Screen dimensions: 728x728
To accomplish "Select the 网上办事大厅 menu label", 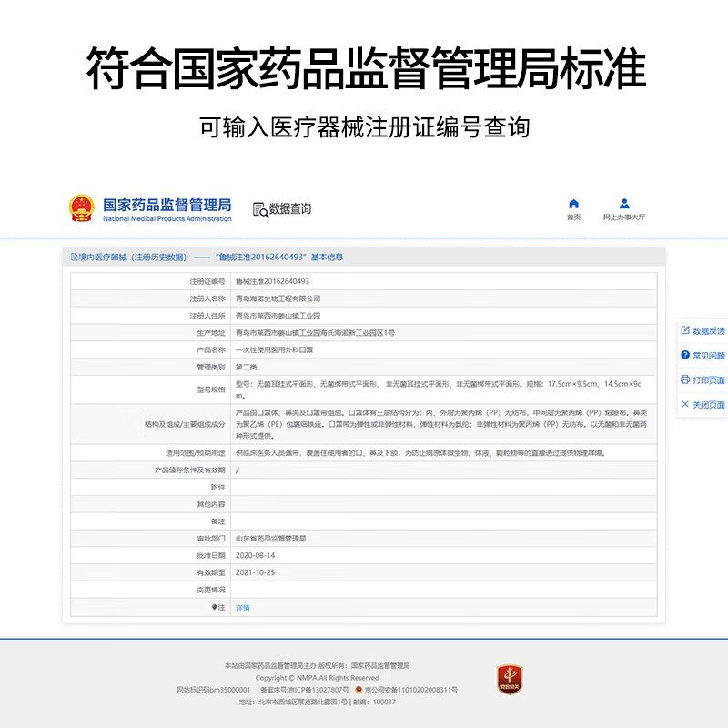I will [624, 218].
